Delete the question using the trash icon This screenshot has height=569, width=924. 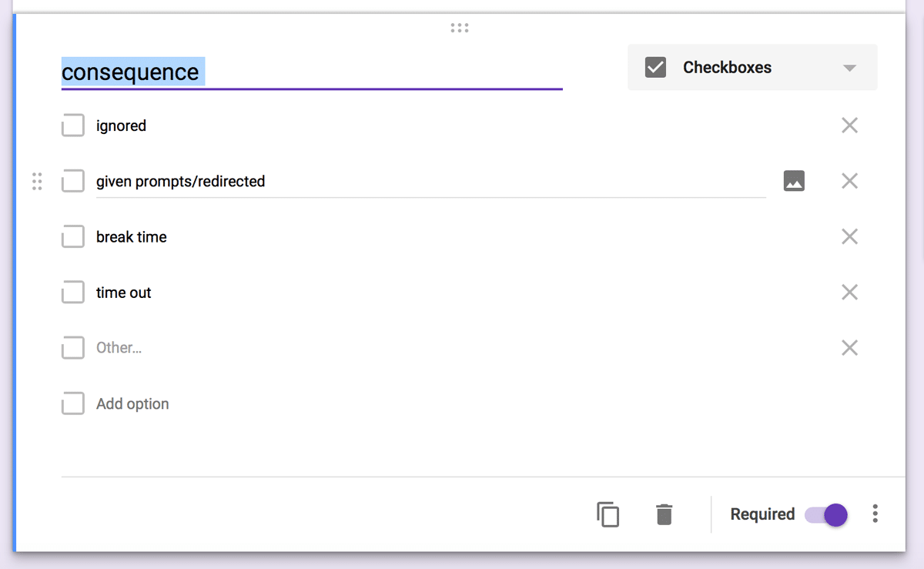665,514
